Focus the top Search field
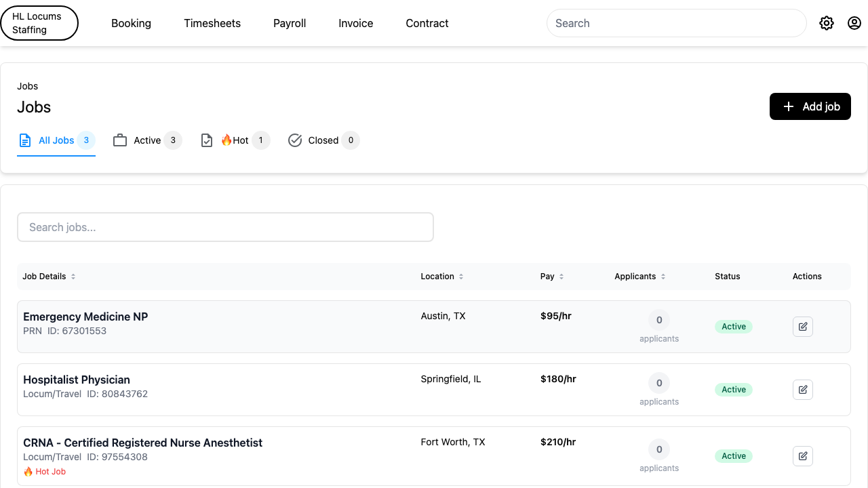Viewport: 868px width, 488px height. 676,23
